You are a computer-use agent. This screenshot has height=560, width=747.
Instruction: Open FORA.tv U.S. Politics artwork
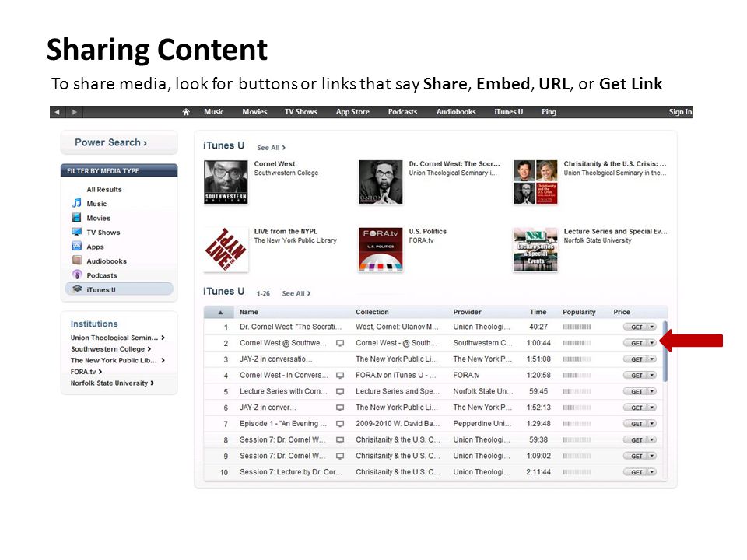coord(381,250)
